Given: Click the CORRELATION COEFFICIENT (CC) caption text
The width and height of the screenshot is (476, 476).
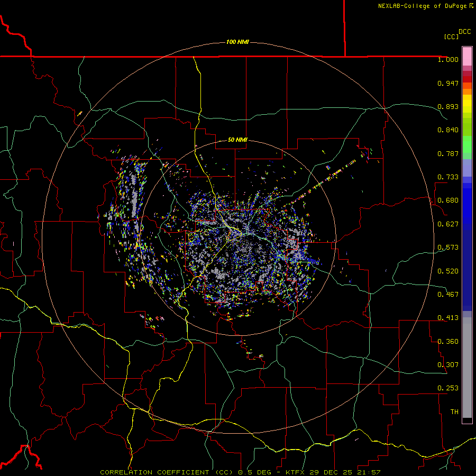Looking at the screenshot, I should (166, 472).
